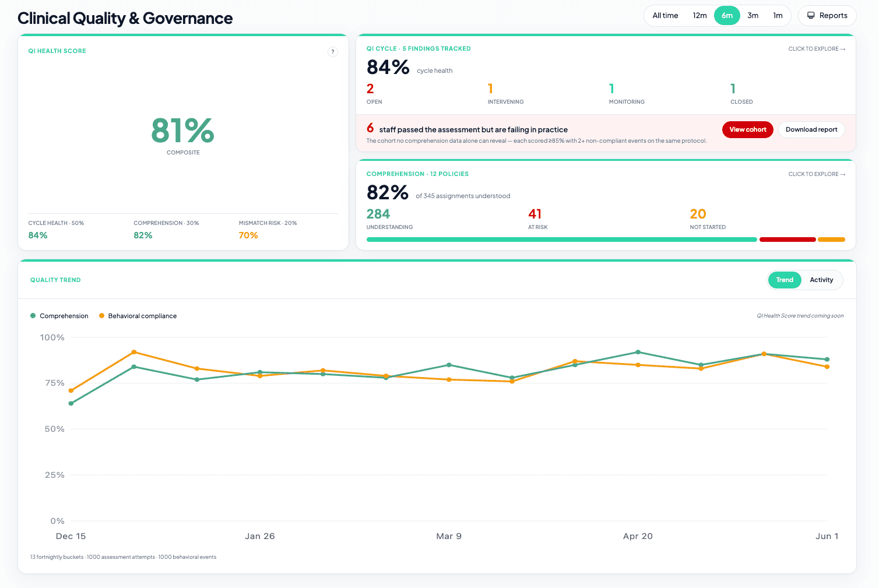This screenshot has width=879, height=588.
Task: Click the Clinical Quality & Governance heading
Action: point(125,19)
